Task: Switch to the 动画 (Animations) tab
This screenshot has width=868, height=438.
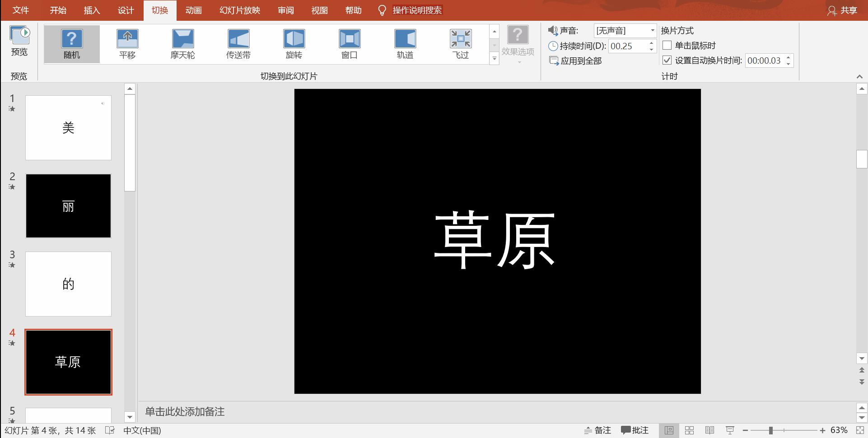Action: 193,10
